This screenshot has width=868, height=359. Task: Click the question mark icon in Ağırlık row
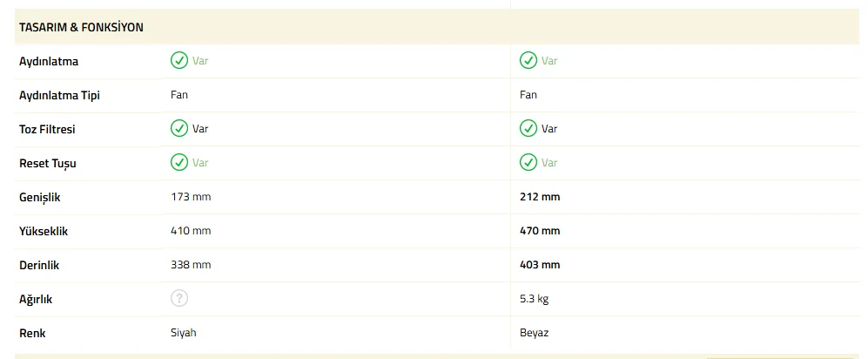click(x=179, y=299)
